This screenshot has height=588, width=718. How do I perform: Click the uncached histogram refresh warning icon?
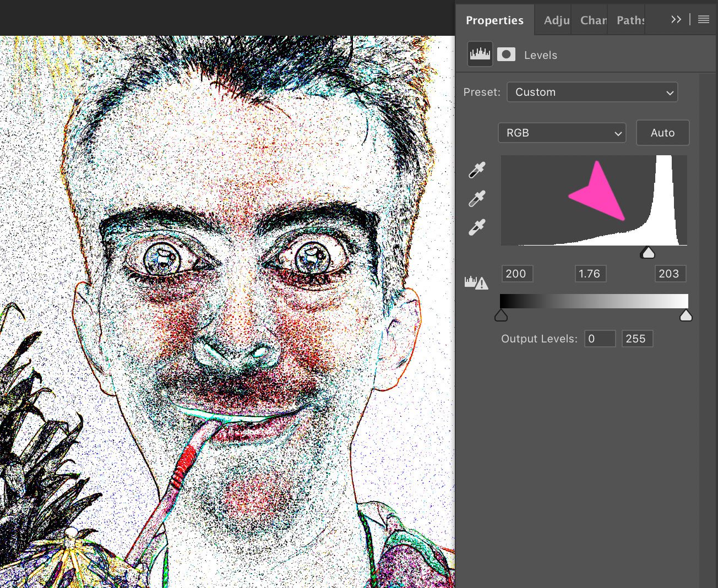(476, 282)
